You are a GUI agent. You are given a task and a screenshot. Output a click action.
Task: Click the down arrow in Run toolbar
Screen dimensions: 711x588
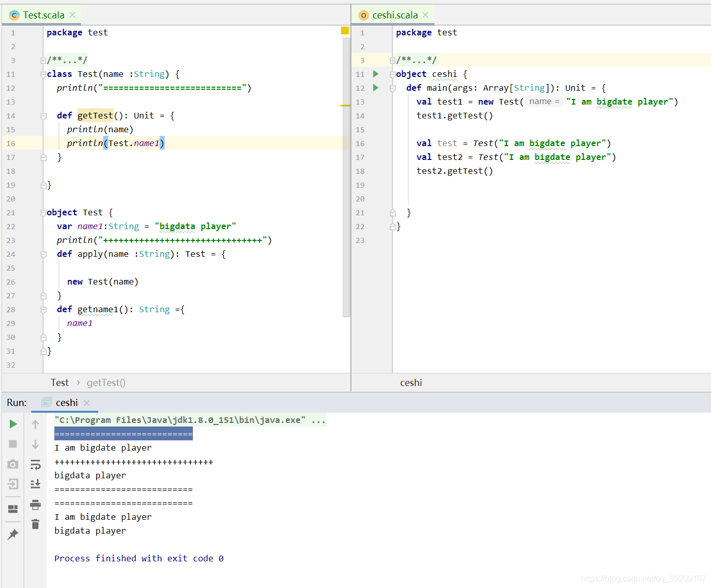[35, 444]
